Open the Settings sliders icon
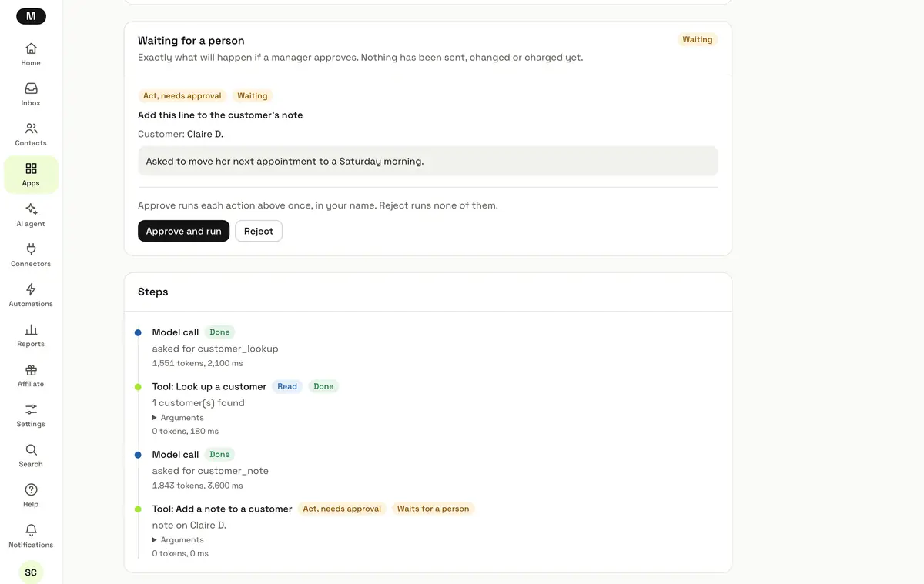Viewport: 924px width, 584px height. click(31, 409)
